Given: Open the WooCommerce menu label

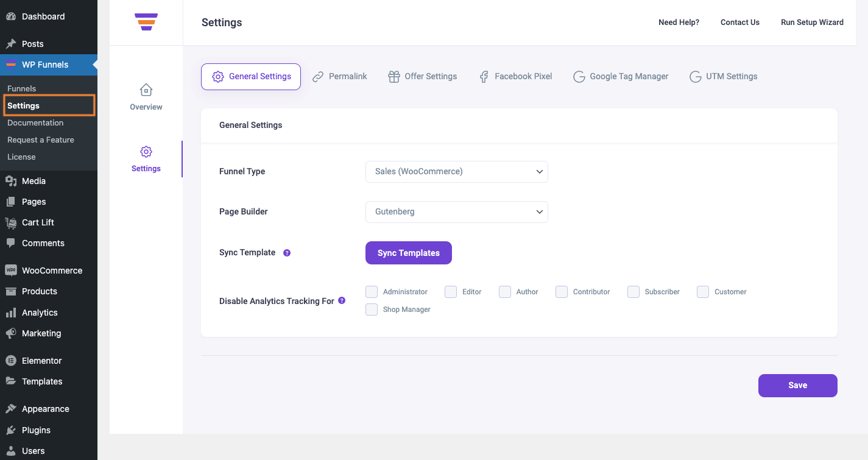Looking at the screenshot, I should pyautogui.click(x=52, y=271).
